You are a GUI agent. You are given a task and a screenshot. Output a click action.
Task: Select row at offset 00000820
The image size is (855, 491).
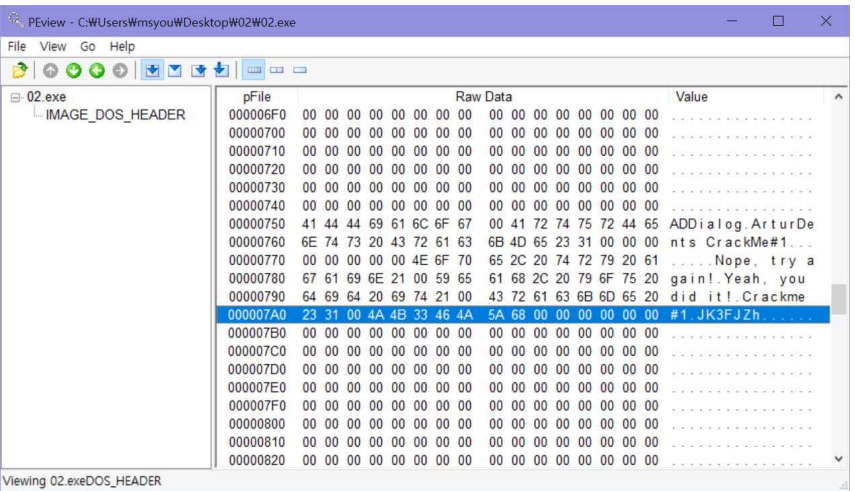pyautogui.click(x=523, y=460)
